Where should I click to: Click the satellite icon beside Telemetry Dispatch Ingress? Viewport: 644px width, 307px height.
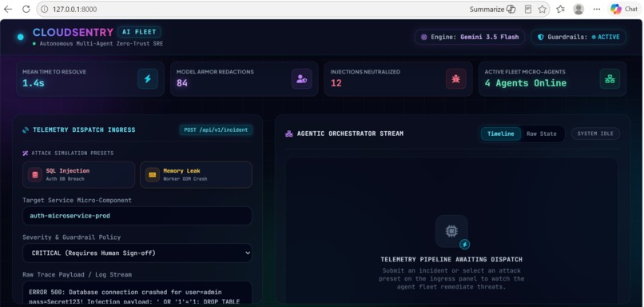26,130
